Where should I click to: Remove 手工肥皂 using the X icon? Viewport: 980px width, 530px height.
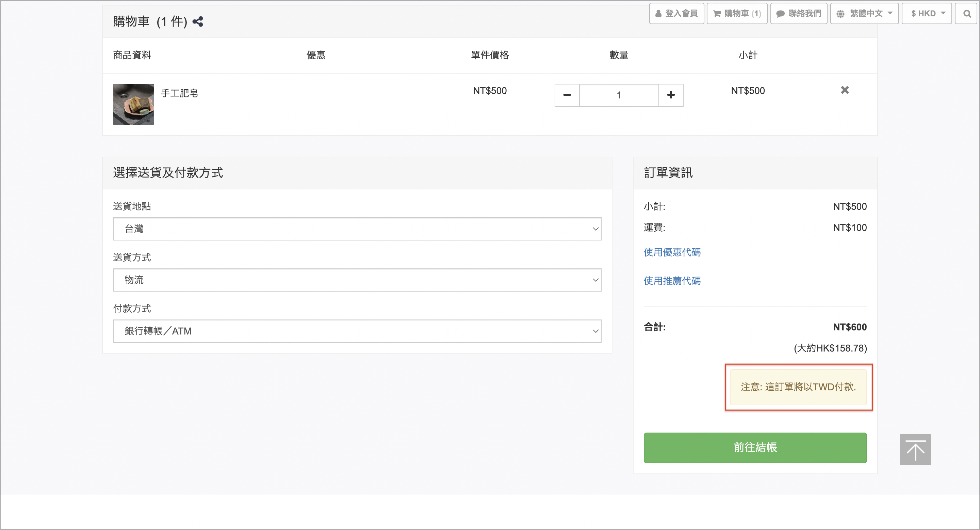click(x=845, y=90)
